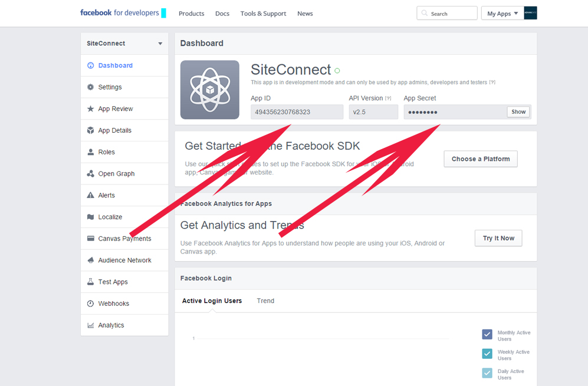Click the Webhooks clock icon

[x=90, y=303]
